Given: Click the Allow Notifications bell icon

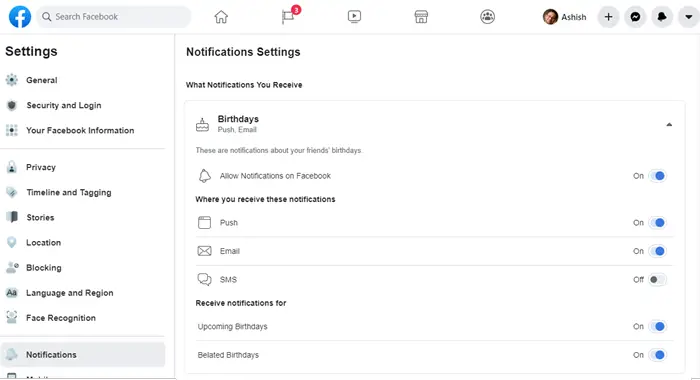Looking at the screenshot, I should (x=204, y=176).
